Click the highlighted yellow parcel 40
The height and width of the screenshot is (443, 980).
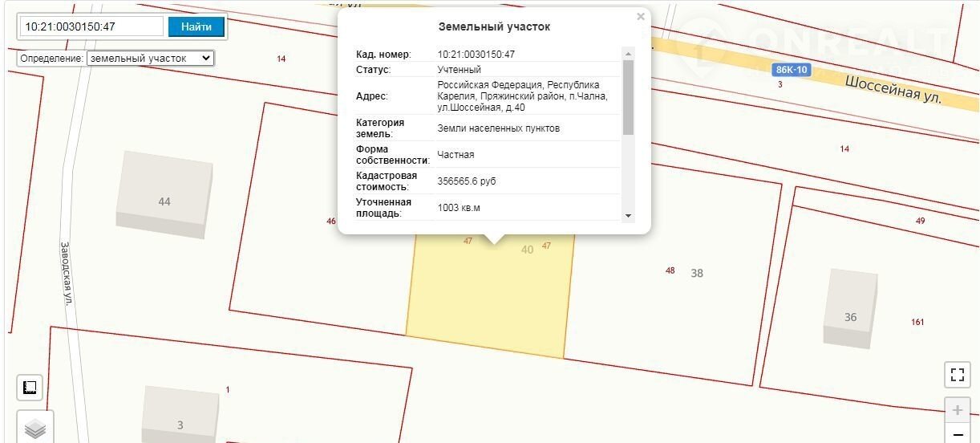489,297
